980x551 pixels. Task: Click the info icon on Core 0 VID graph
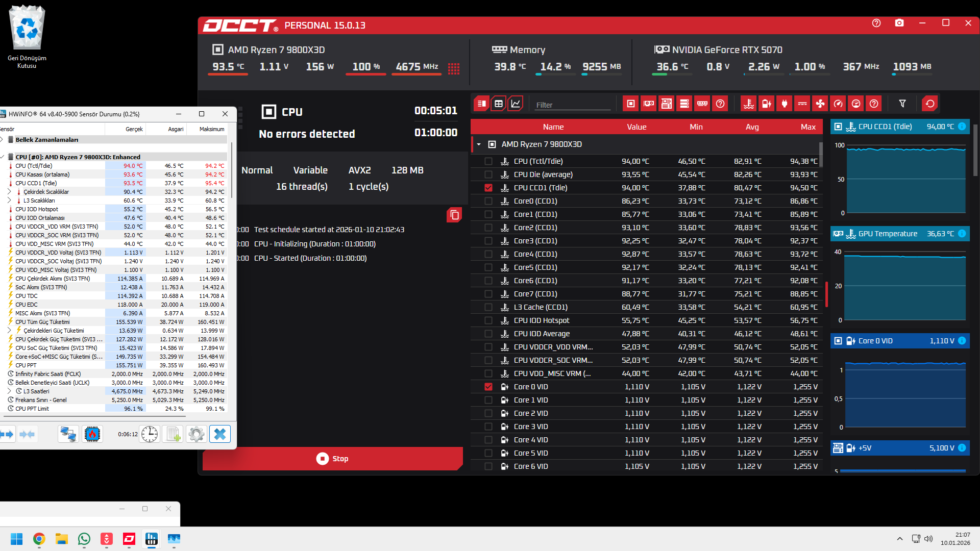(x=962, y=341)
